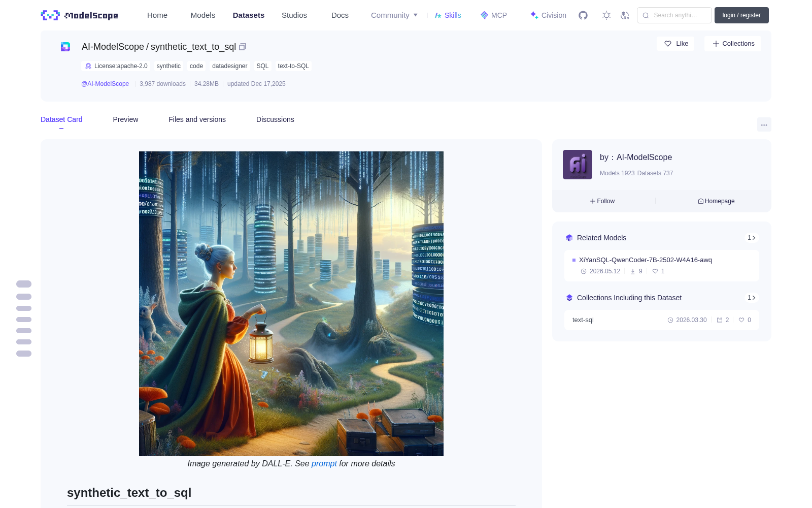This screenshot has height=508, width=812.
Task: Like this dataset
Action: (x=675, y=44)
